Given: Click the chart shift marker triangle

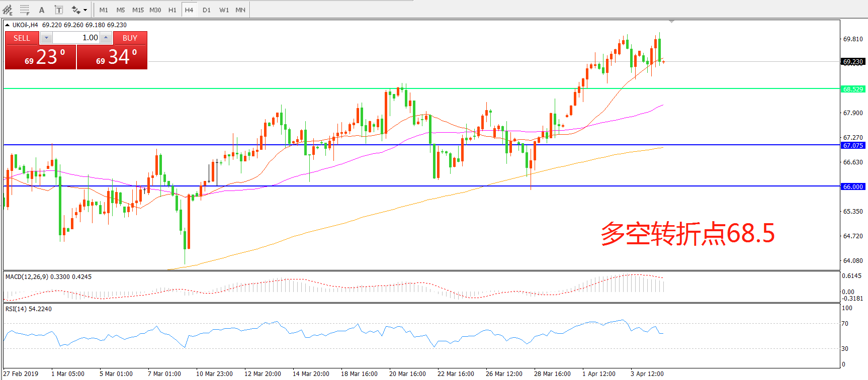Looking at the screenshot, I should tap(671, 22).
